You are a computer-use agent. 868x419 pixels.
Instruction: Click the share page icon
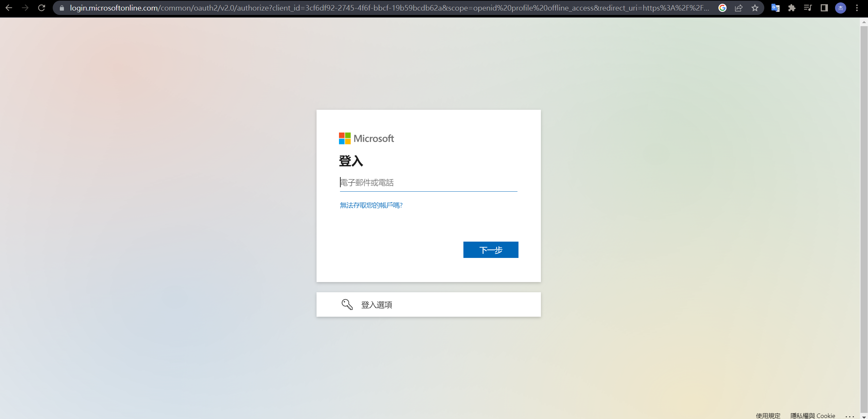(x=739, y=7)
